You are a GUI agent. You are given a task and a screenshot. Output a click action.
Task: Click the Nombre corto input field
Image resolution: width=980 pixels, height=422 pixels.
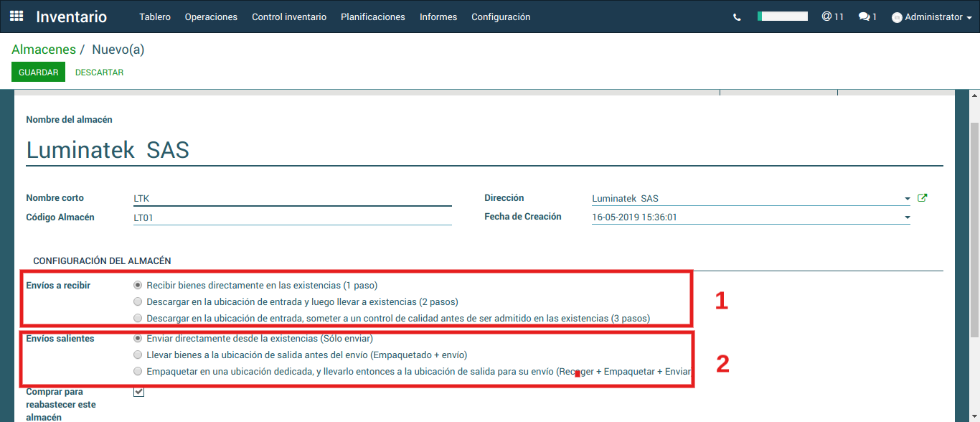pyautogui.click(x=292, y=199)
